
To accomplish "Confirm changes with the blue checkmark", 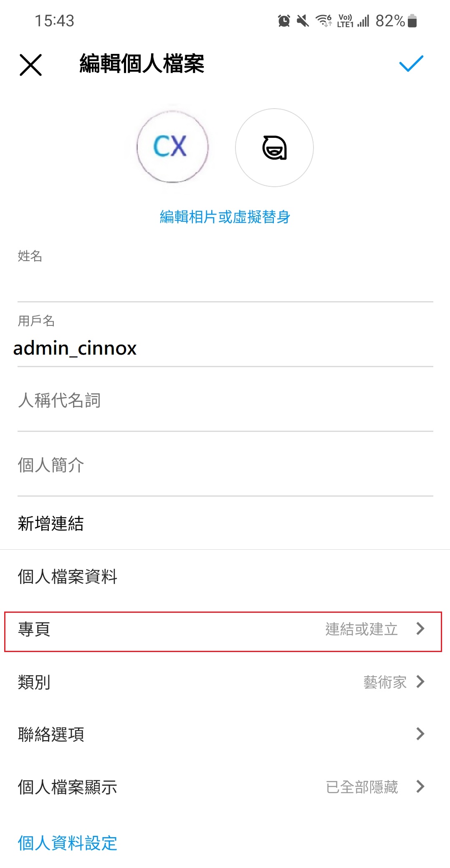I will (411, 64).
